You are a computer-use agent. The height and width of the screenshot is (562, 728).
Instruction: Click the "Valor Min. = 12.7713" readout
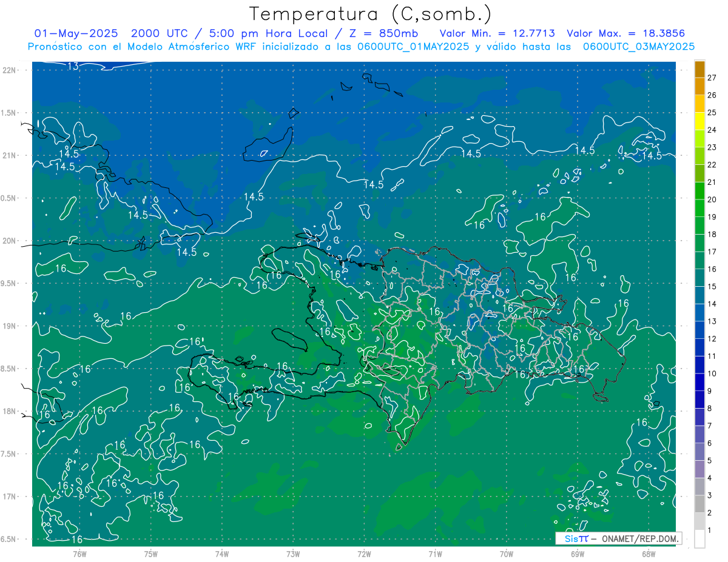[497, 33]
